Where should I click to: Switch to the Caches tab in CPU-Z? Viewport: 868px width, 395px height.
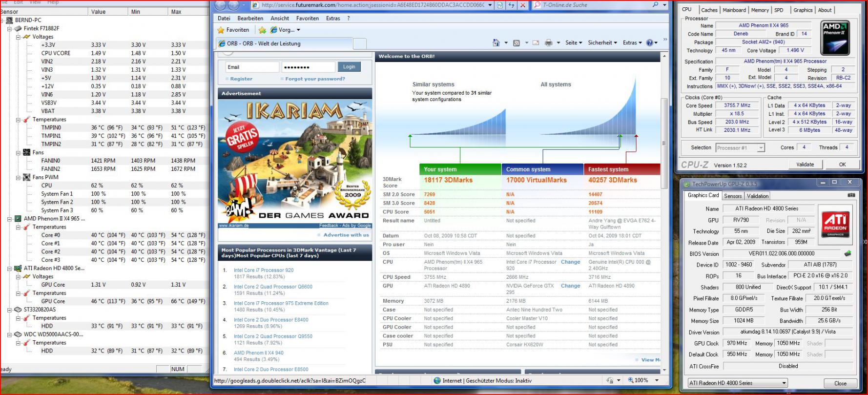click(709, 10)
